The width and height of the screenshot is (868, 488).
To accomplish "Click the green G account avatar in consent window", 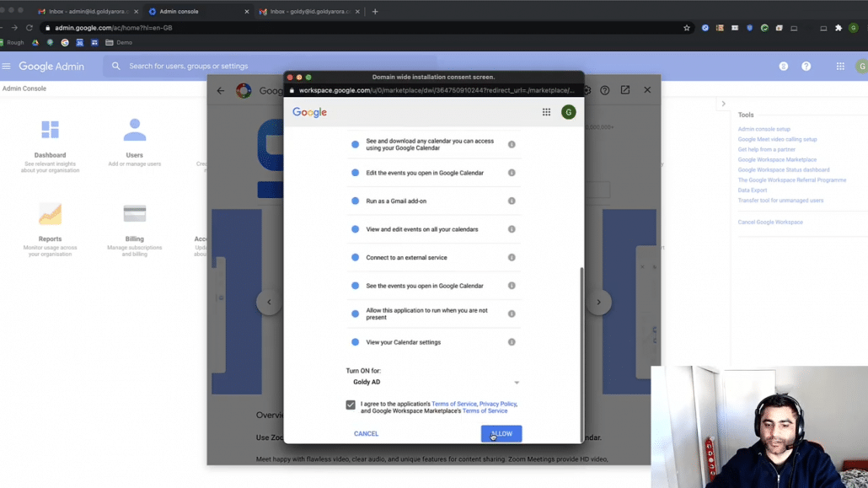I will (569, 112).
